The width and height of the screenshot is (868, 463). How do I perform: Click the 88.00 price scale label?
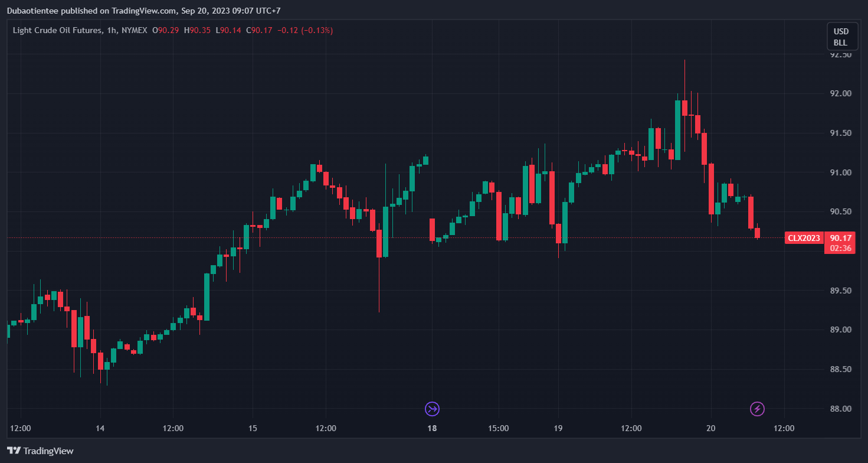[841, 409]
